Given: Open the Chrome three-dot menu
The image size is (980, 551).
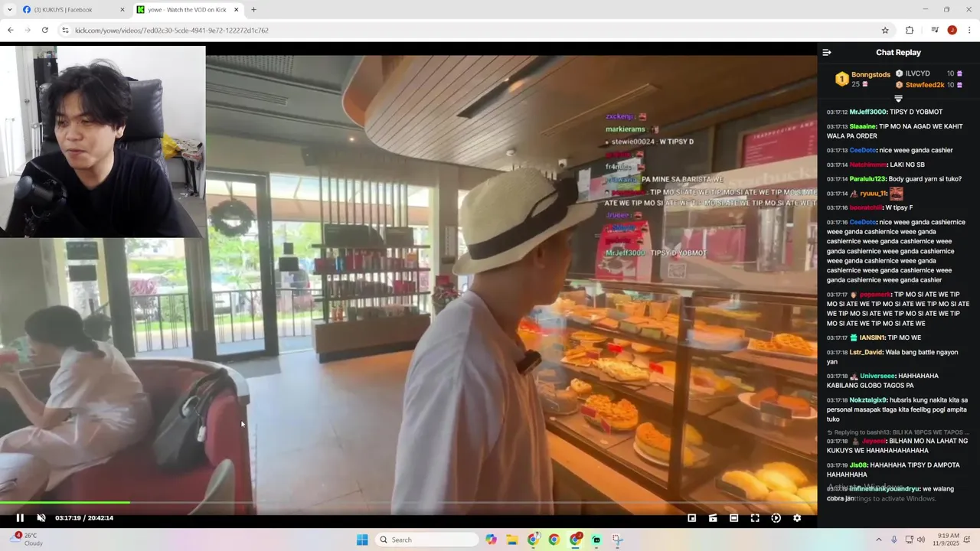Looking at the screenshot, I should coord(969,31).
